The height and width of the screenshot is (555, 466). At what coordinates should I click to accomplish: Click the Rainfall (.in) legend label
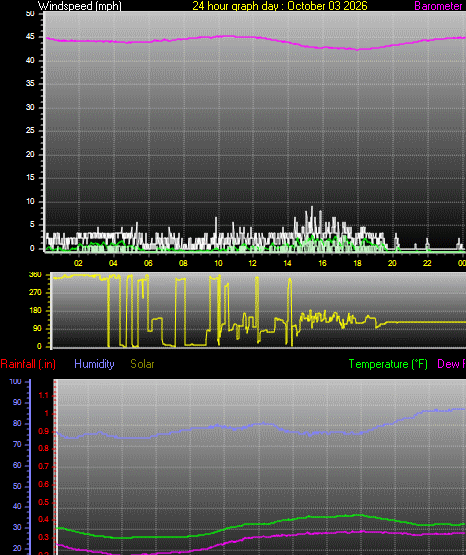pos(28,364)
